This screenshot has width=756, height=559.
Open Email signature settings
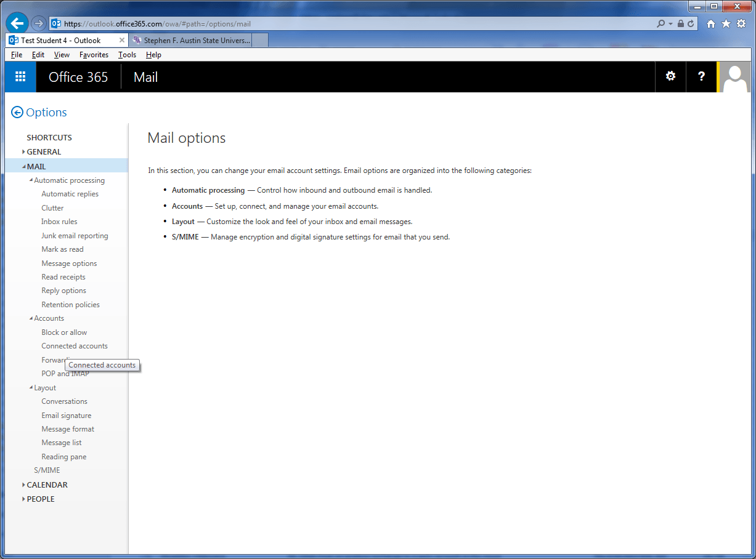tap(66, 416)
